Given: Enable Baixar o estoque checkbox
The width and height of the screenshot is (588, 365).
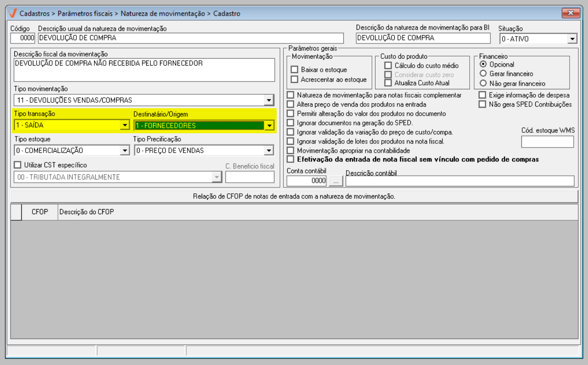Looking at the screenshot, I should tap(294, 69).
